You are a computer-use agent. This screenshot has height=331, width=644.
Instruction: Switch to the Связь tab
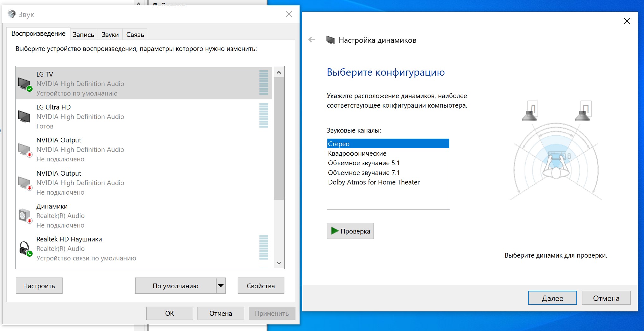[x=135, y=35]
